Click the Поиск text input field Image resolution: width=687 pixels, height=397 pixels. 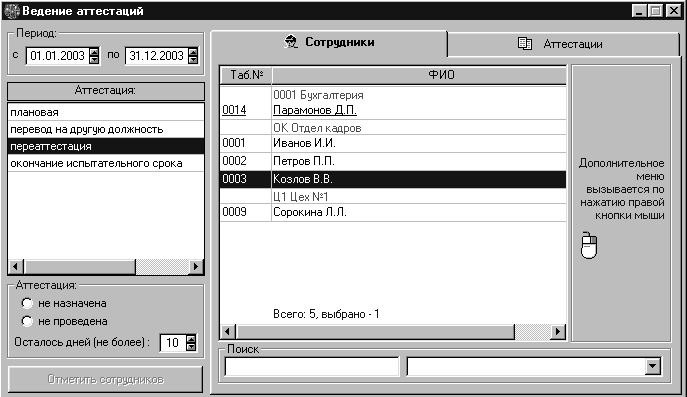point(312,366)
